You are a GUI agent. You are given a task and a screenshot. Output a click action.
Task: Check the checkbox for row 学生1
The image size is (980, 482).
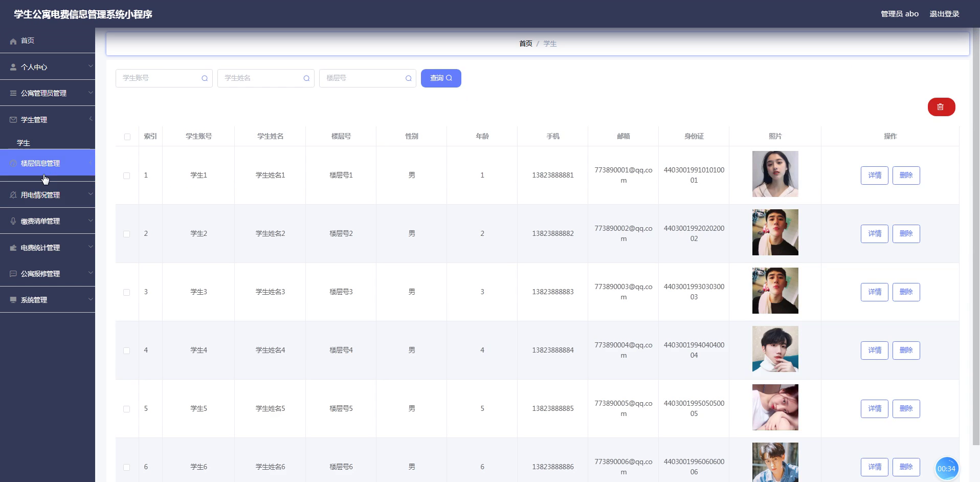[126, 176]
